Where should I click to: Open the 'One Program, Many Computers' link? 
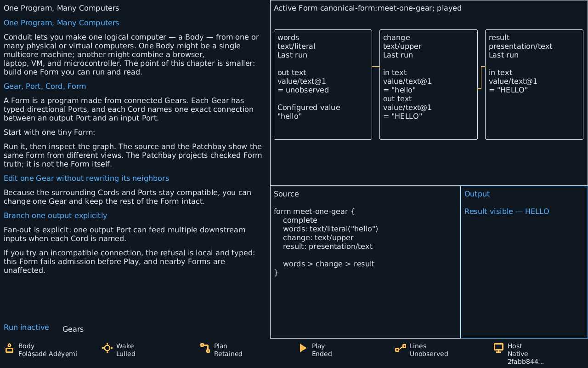pos(61,23)
